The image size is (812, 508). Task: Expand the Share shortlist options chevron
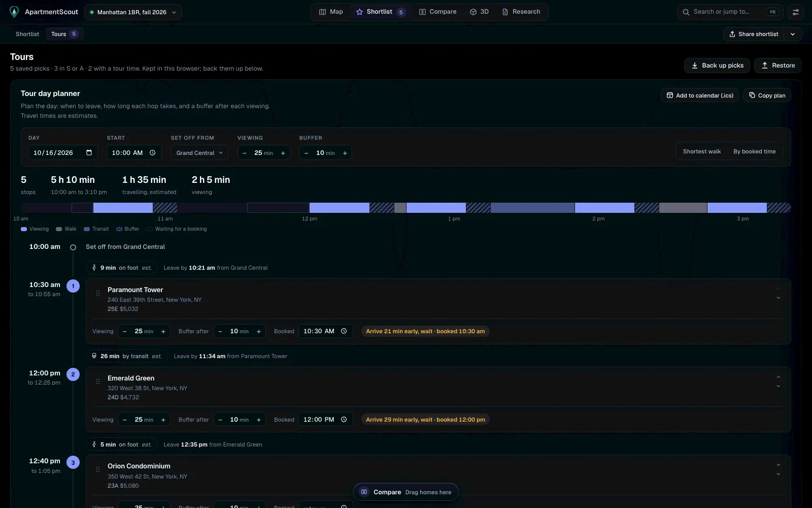click(x=793, y=34)
